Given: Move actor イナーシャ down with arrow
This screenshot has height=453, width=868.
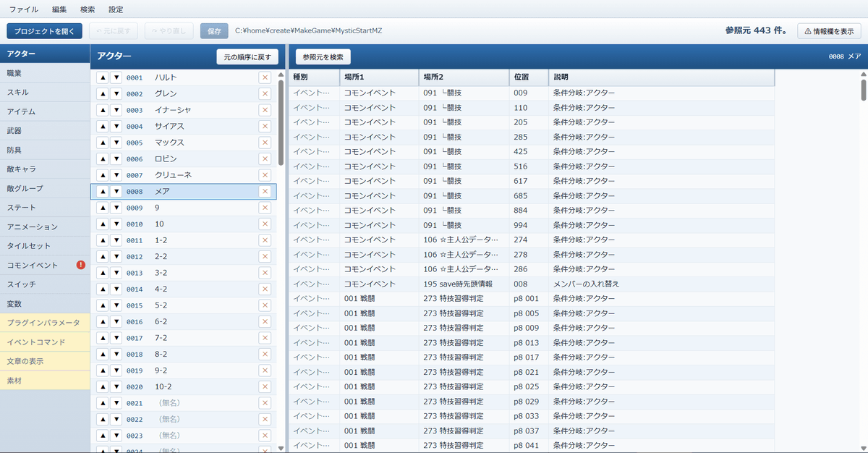Looking at the screenshot, I should 116,110.
